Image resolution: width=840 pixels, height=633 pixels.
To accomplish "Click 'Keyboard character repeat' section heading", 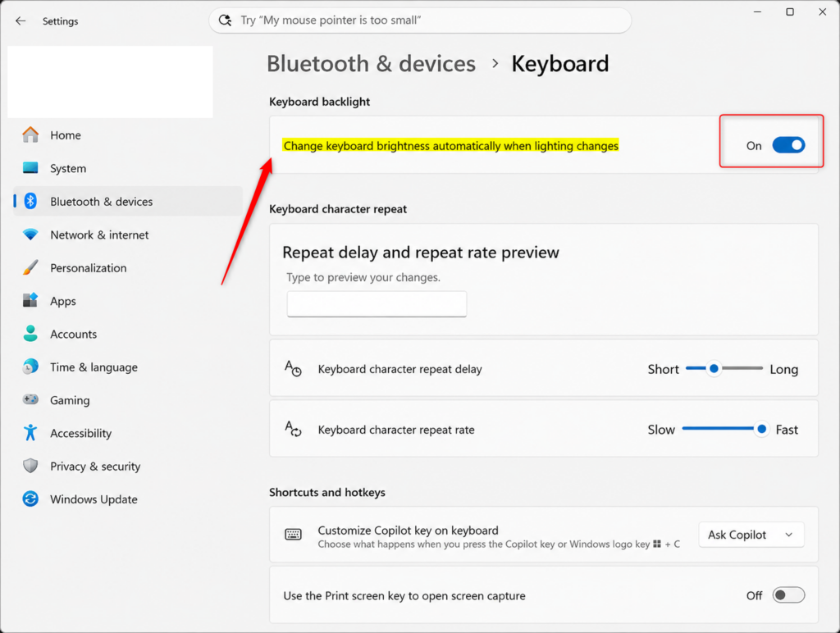I will coord(337,209).
